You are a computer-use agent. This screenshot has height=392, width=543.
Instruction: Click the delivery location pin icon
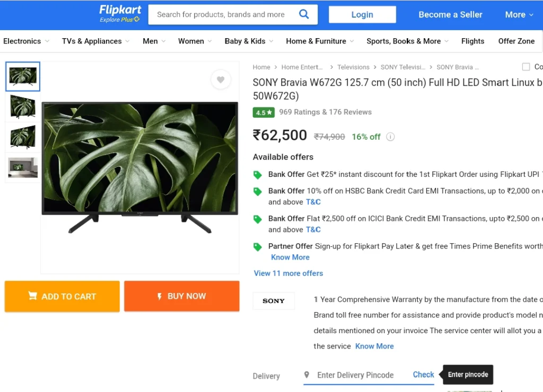(x=306, y=375)
